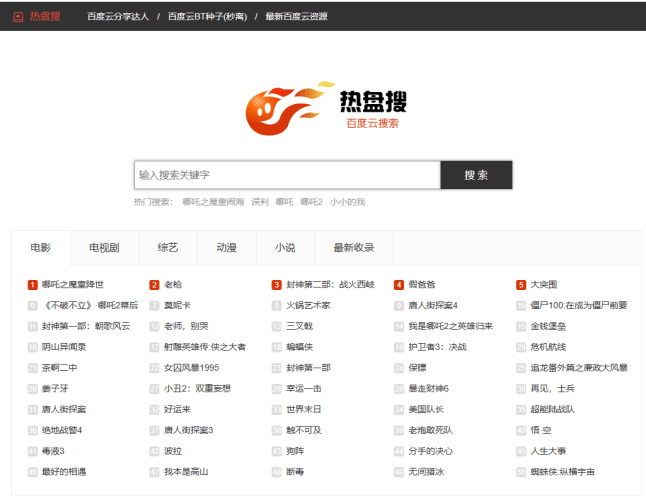This screenshot has width=646, height=500.
Task: Switch to the 综艺 tab
Action: coord(168,248)
